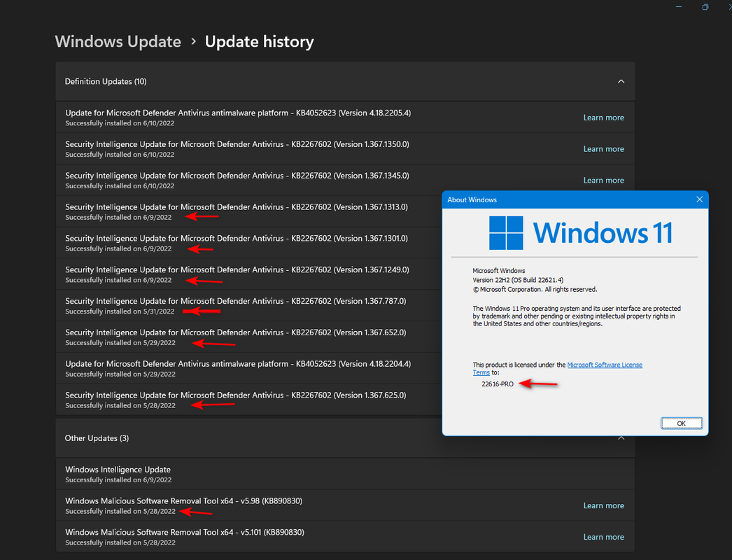732x560 pixels.
Task: Restore down the Settings window
Action: (x=705, y=7)
